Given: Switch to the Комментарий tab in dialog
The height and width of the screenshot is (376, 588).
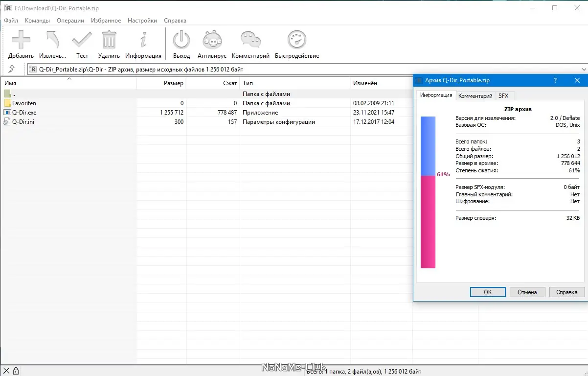Looking at the screenshot, I should 475,96.
